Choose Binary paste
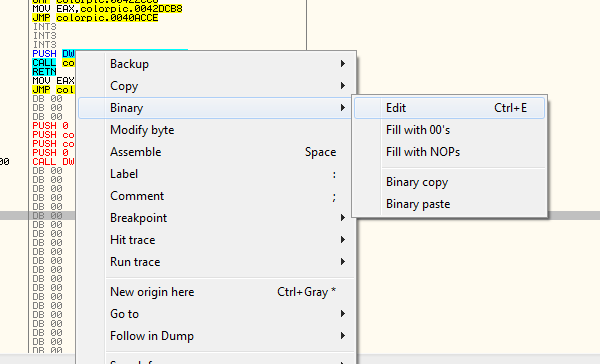 pyautogui.click(x=450, y=204)
